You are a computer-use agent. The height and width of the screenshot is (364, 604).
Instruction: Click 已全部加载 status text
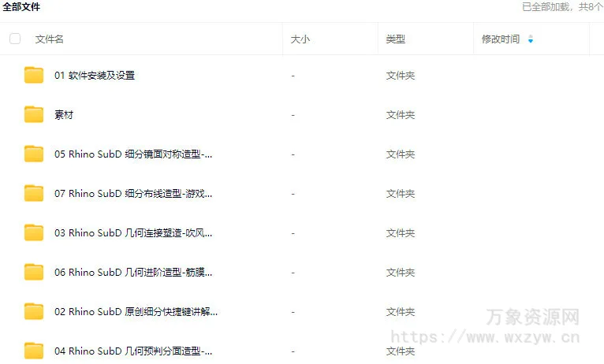click(x=562, y=7)
